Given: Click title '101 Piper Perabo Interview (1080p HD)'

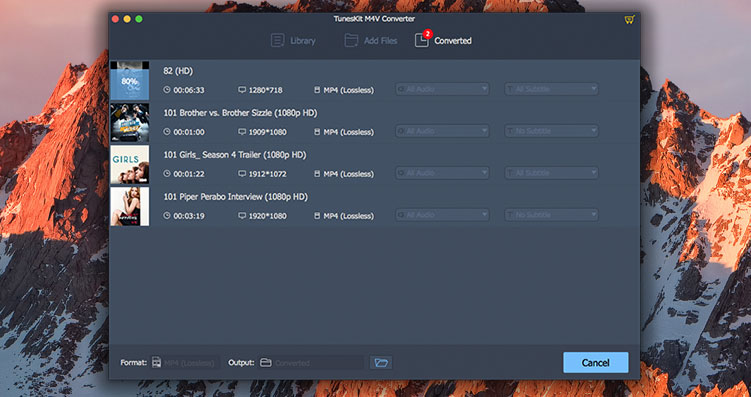Looking at the screenshot, I should pyautogui.click(x=235, y=197).
